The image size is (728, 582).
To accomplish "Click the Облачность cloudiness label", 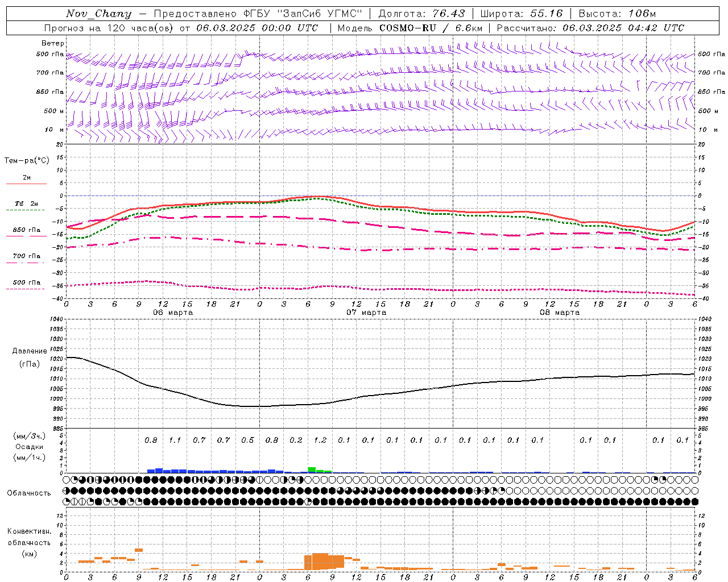I will (29, 493).
